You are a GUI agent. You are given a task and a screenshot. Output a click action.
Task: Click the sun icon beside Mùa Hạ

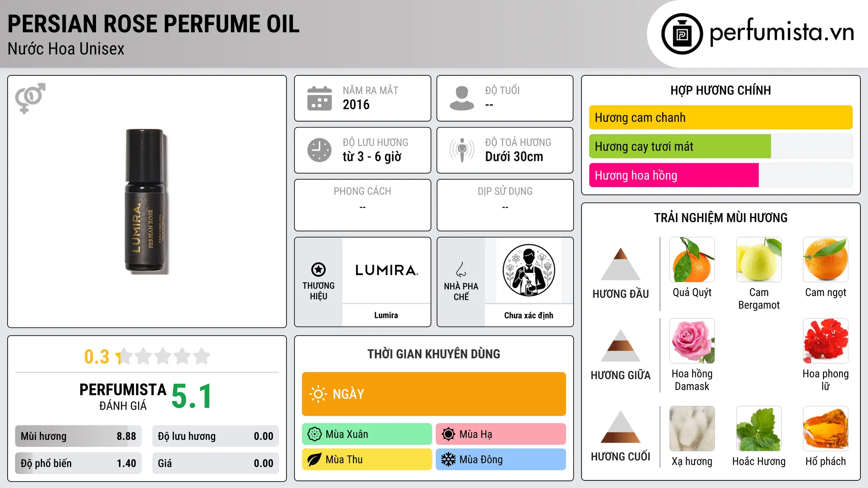point(448,434)
